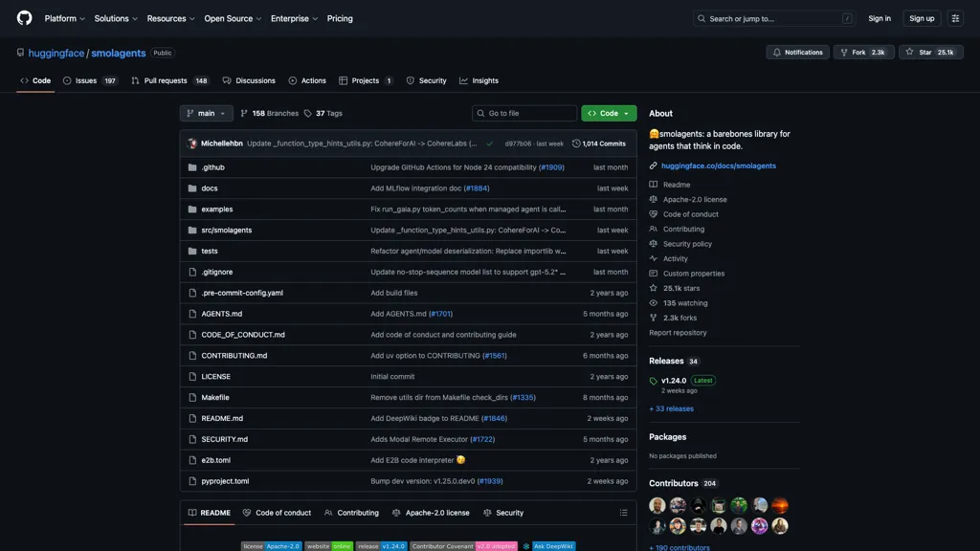The height and width of the screenshot is (551, 980).
Task: Click the Ask DeepWiki badge
Action: pos(548,546)
